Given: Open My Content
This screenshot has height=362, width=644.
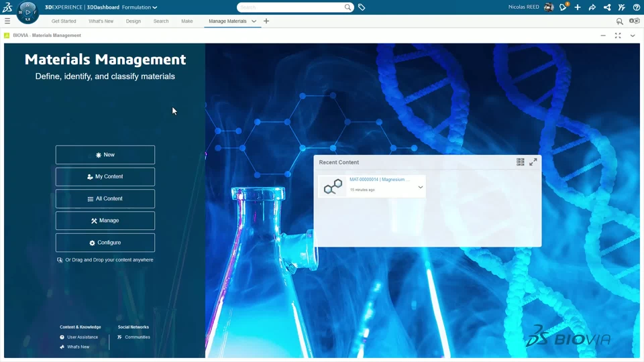Looking at the screenshot, I should (x=105, y=176).
